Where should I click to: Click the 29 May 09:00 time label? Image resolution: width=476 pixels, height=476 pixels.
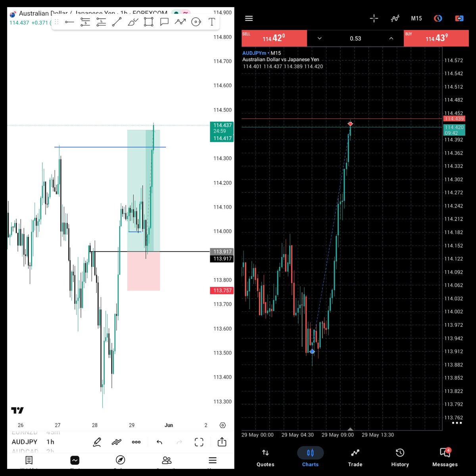point(338,435)
